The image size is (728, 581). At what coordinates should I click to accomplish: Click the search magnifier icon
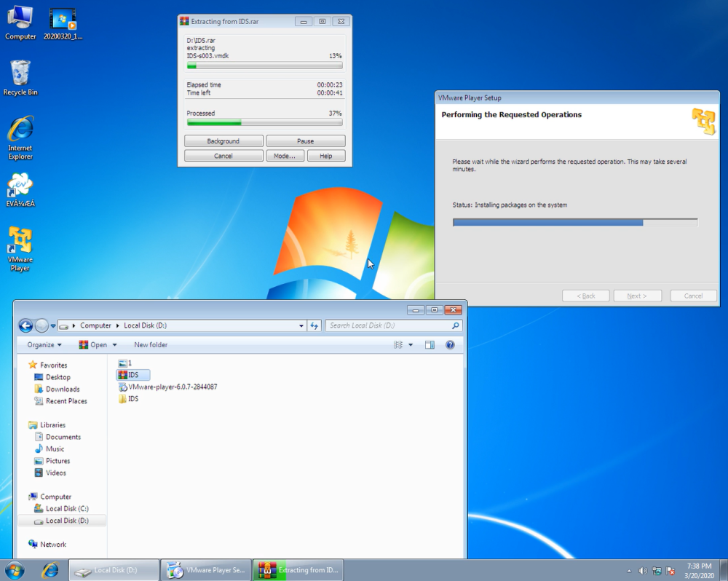tap(456, 325)
